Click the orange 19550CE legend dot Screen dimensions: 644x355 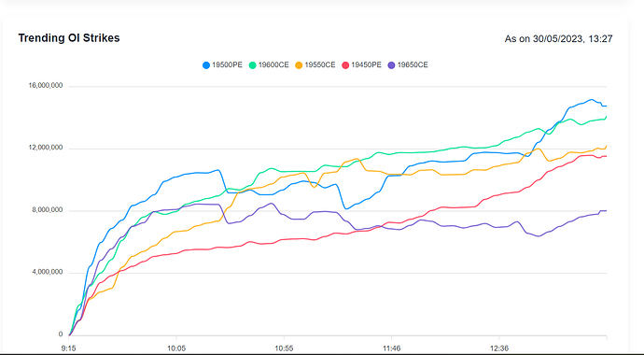coord(299,64)
